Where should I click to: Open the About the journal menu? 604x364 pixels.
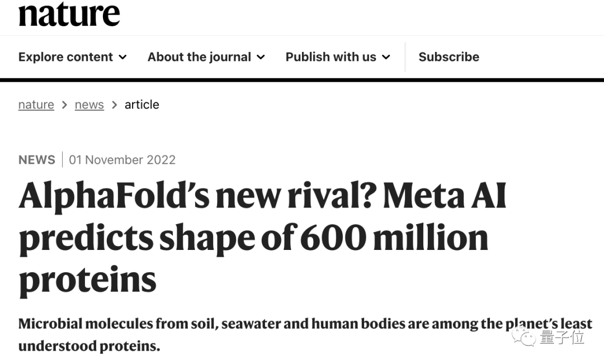tap(199, 57)
